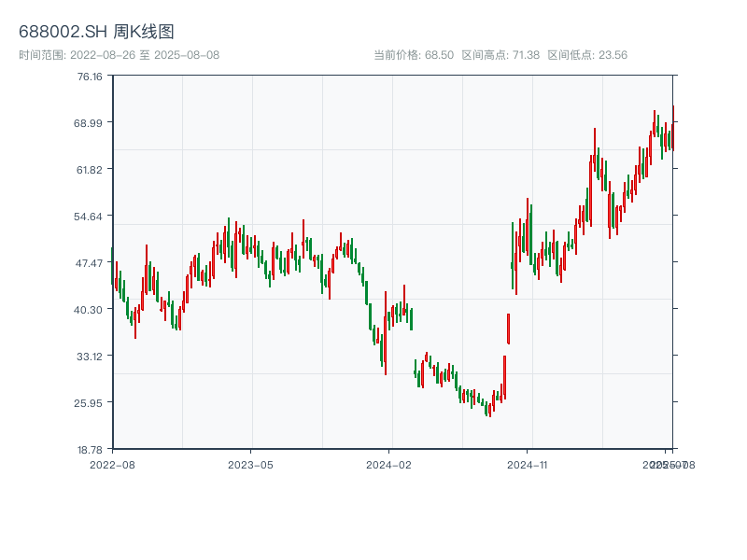Select the 时间范围 date range text
Screen dimensions: 747x560
(x=119, y=55)
